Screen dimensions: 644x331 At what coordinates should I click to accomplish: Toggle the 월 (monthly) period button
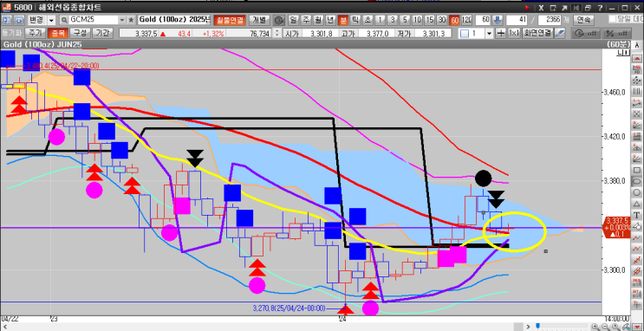tap(318, 20)
